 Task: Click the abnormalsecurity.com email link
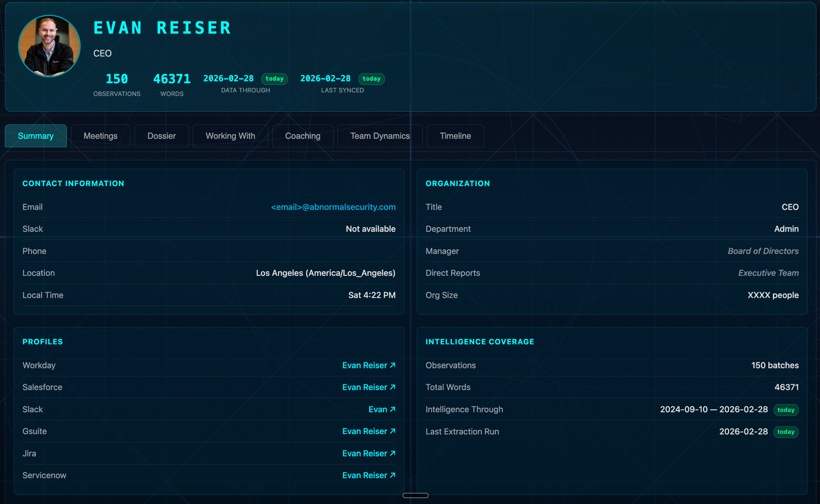pyautogui.click(x=333, y=207)
